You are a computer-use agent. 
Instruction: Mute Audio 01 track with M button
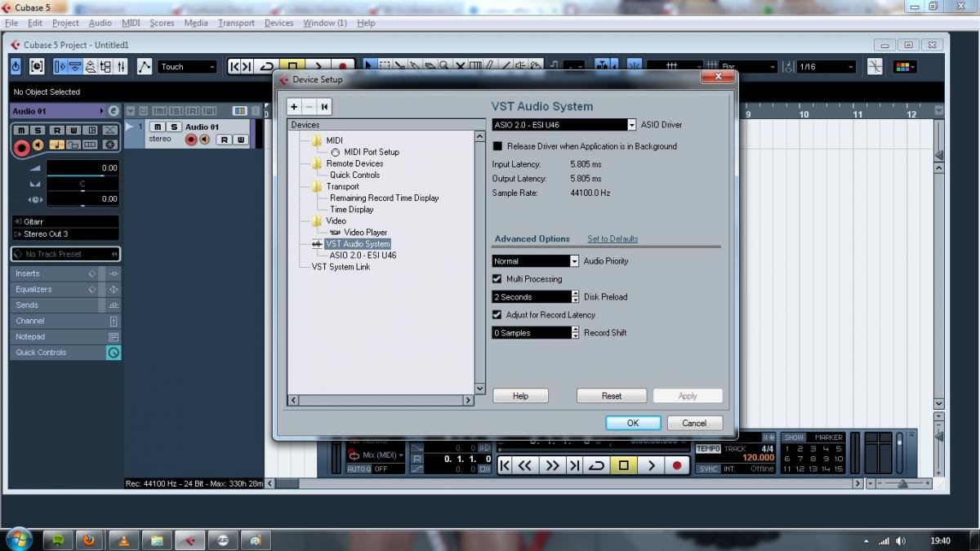[158, 127]
